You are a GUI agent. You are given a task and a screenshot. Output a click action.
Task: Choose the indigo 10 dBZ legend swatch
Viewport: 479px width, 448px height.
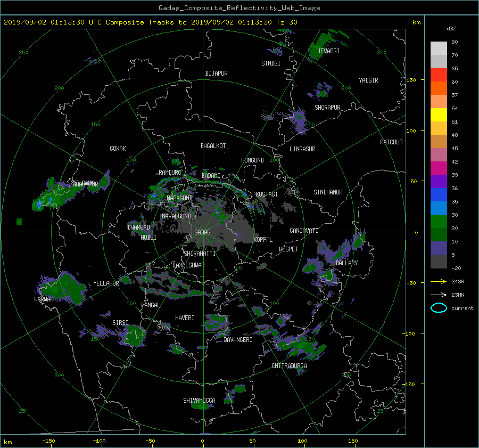click(x=439, y=248)
